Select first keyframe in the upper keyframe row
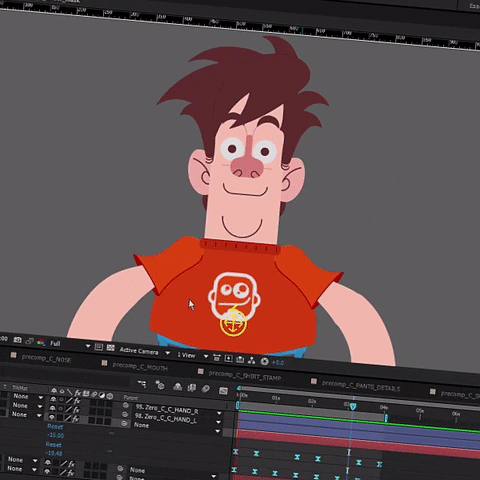 235,452
